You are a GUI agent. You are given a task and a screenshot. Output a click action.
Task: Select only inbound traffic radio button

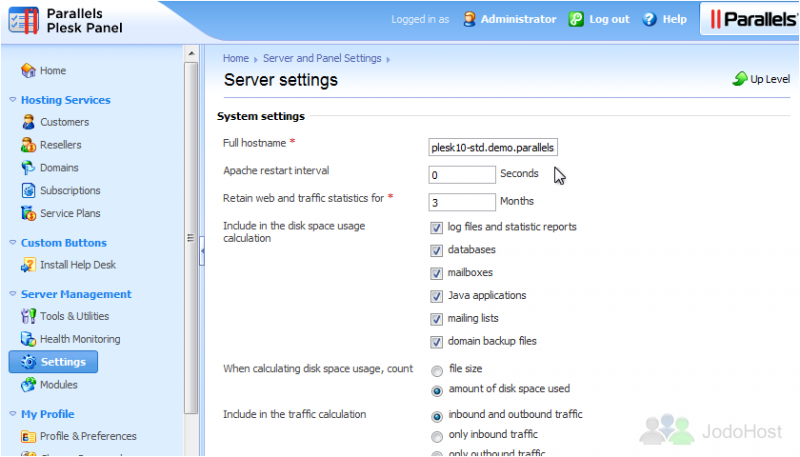point(437,437)
